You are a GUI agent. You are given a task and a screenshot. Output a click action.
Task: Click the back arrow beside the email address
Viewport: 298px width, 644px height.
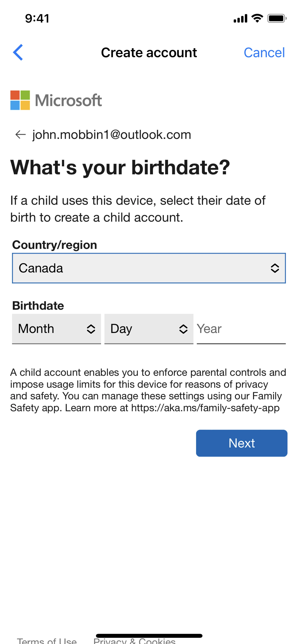(20, 134)
